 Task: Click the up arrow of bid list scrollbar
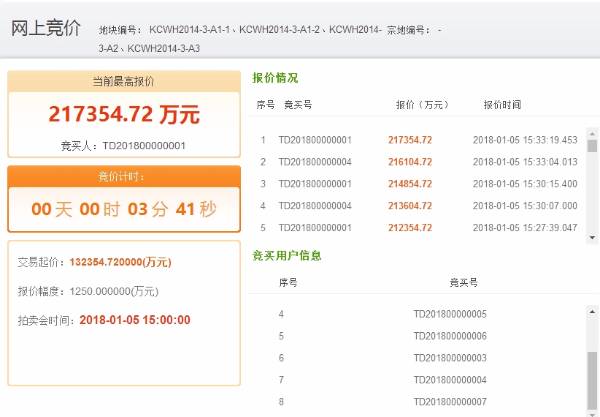coord(592,131)
